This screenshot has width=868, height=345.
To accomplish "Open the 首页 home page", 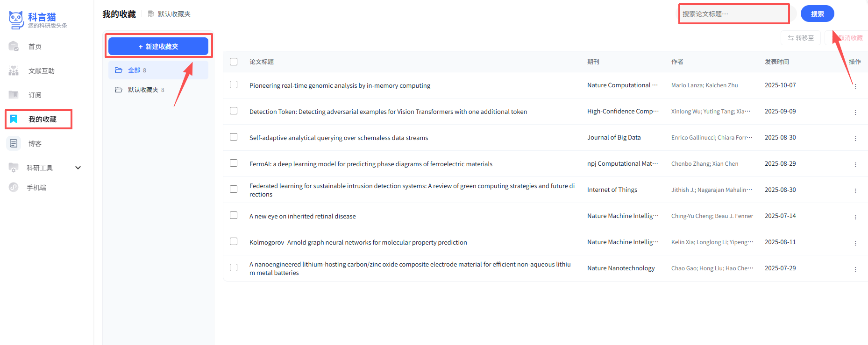I will click(35, 47).
